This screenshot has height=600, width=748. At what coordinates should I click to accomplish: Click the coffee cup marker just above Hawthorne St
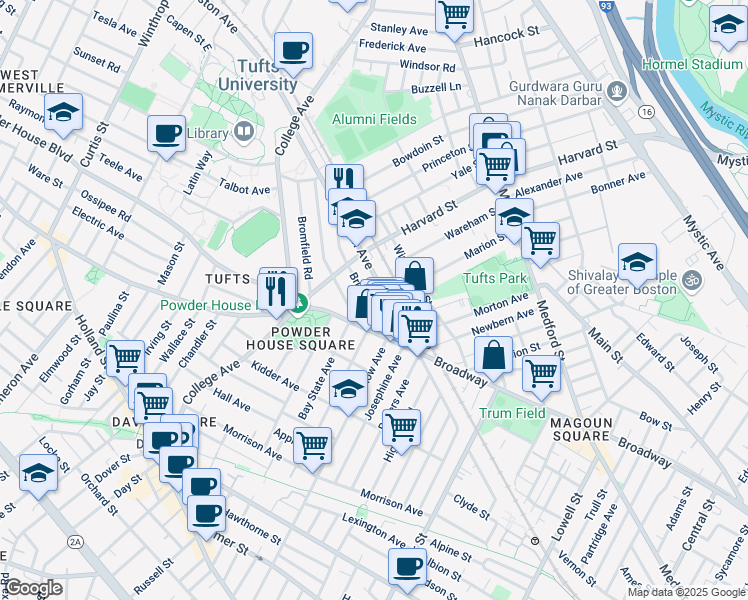(207, 515)
